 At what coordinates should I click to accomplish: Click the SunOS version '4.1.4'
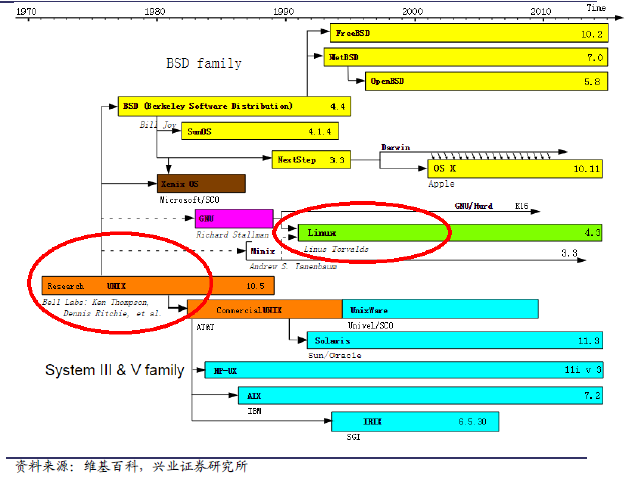(320, 131)
